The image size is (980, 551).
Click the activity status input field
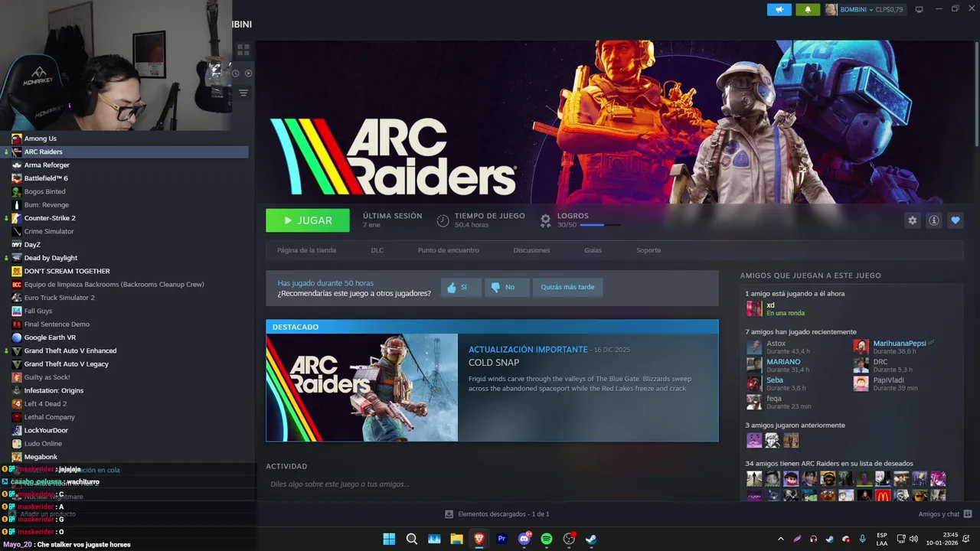pos(492,484)
